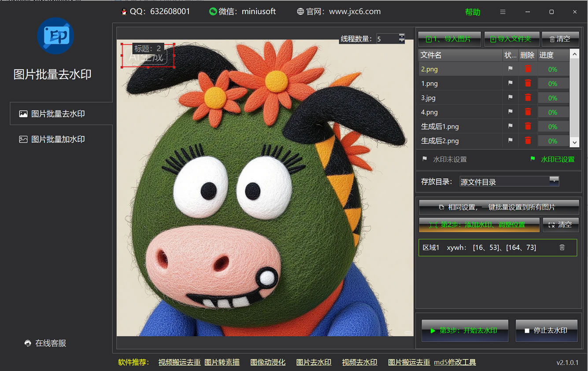Open the hamburger menu in title bar
This screenshot has height=371, width=588.
(503, 12)
